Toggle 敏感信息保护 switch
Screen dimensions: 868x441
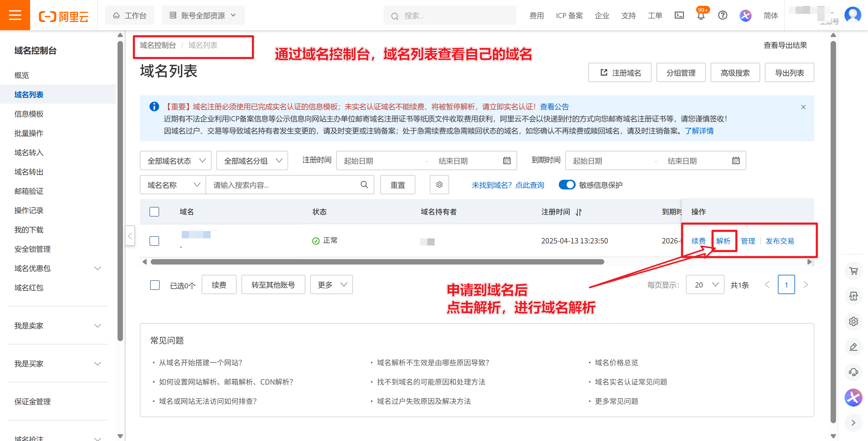[x=567, y=185]
